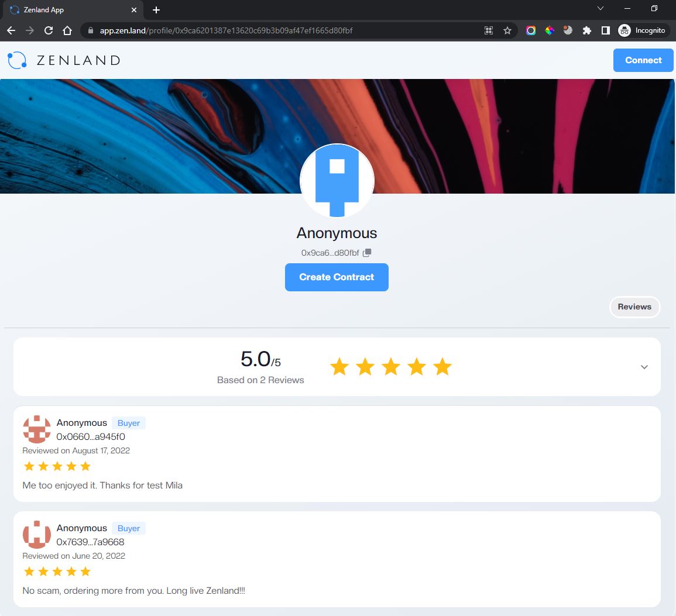Image resolution: width=676 pixels, height=616 pixels.
Task: Click the Anonymous profile avatar picture
Action: coord(337,180)
